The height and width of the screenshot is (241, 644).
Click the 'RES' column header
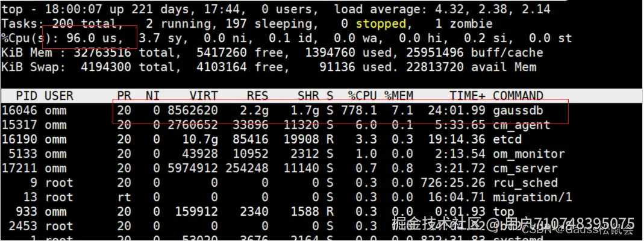coord(257,96)
